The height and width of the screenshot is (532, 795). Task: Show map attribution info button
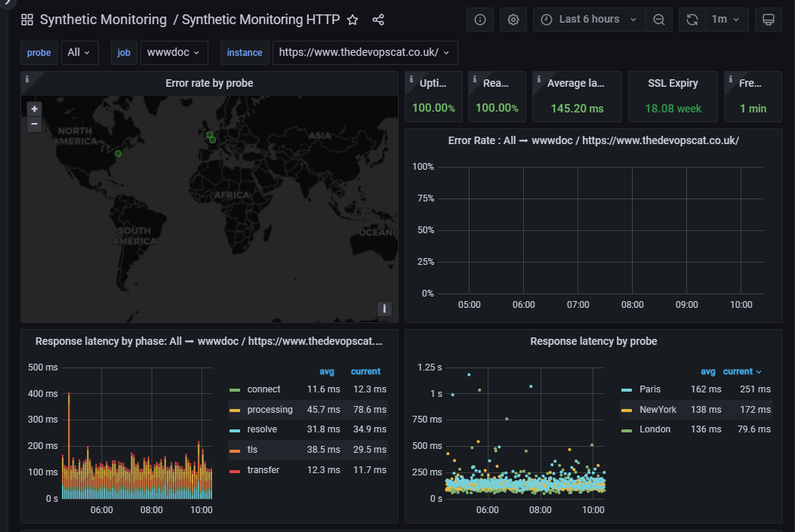[384, 309]
